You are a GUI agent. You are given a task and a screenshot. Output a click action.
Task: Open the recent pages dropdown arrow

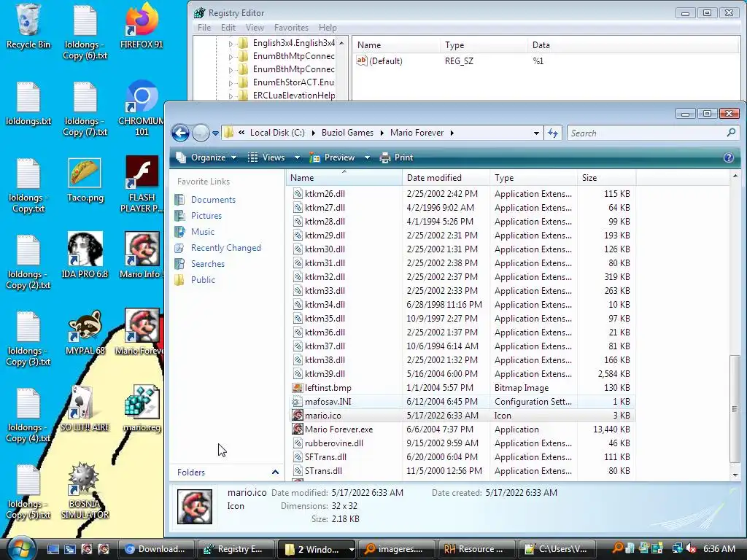coord(215,133)
